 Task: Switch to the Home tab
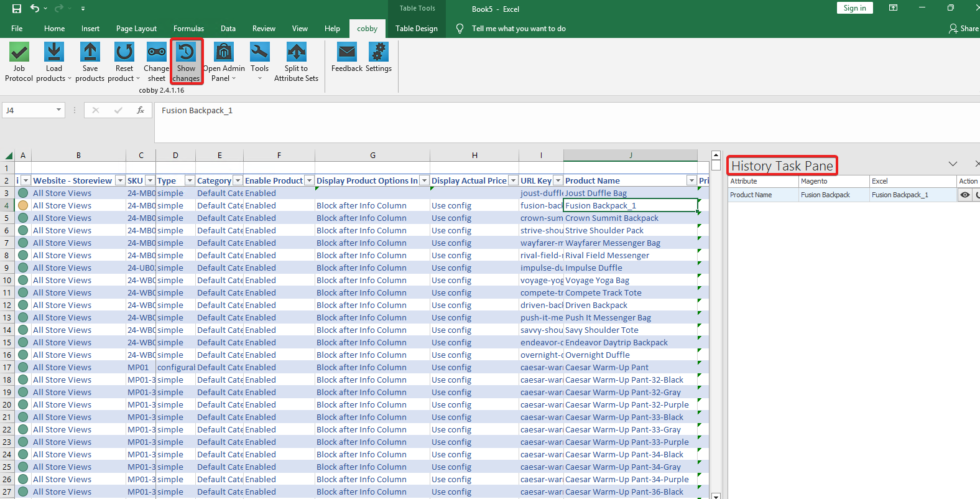54,29
